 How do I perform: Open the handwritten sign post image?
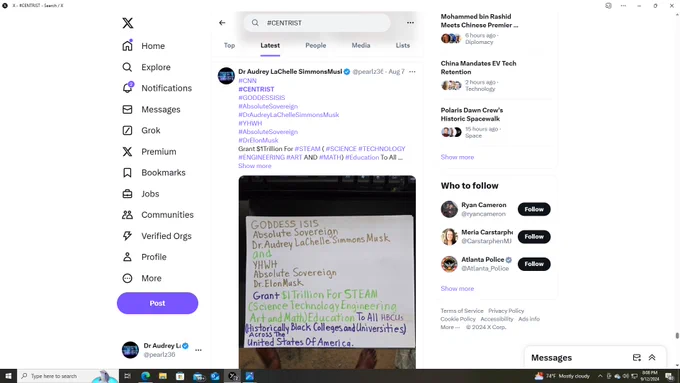coord(327,272)
